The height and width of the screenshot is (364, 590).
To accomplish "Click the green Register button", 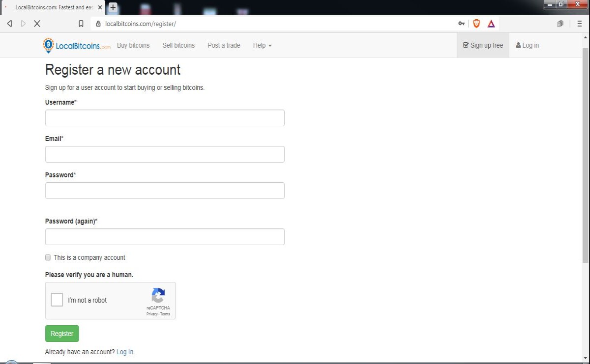I will point(62,334).
